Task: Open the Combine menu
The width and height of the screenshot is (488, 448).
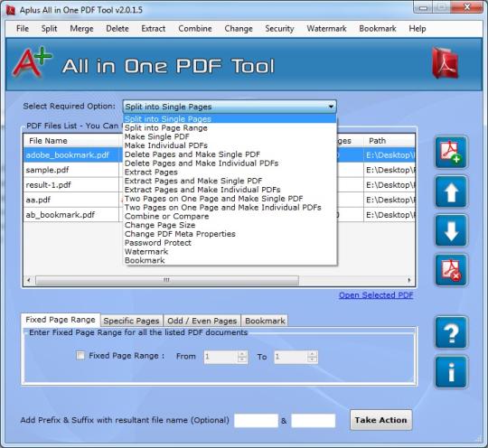Action: click(x=195, y=29)
